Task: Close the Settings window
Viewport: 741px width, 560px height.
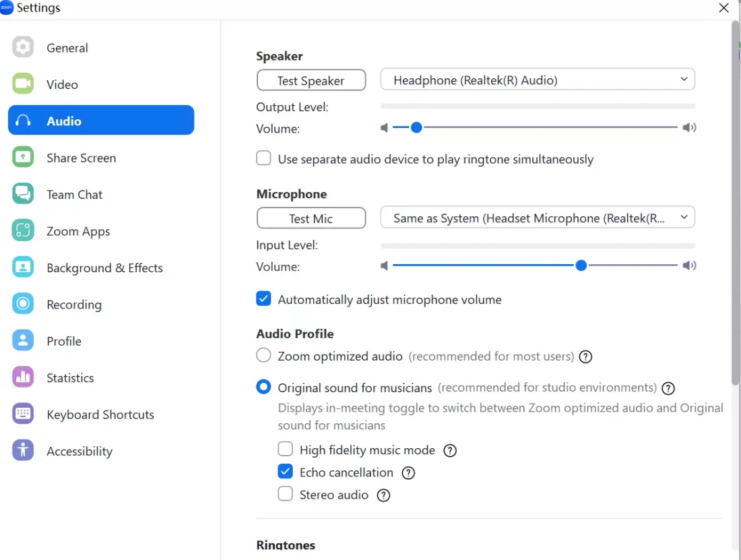Action: pos(723,8)
